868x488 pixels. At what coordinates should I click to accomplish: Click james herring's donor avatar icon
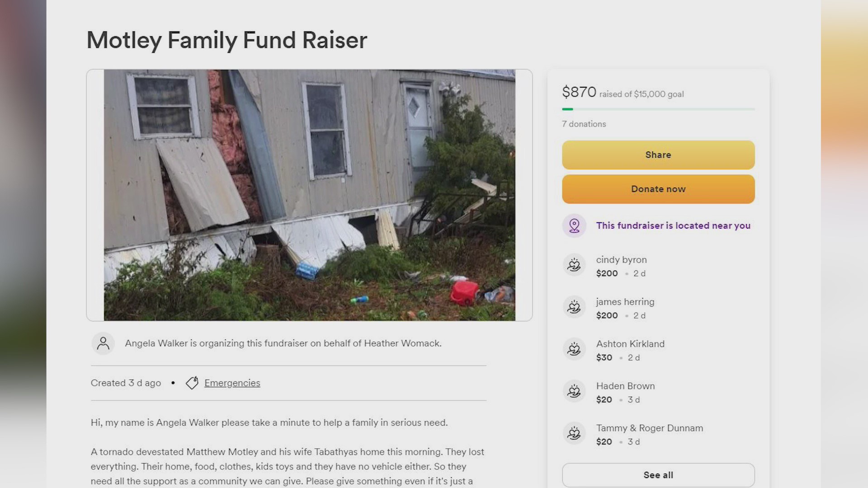tap(574, 307)
